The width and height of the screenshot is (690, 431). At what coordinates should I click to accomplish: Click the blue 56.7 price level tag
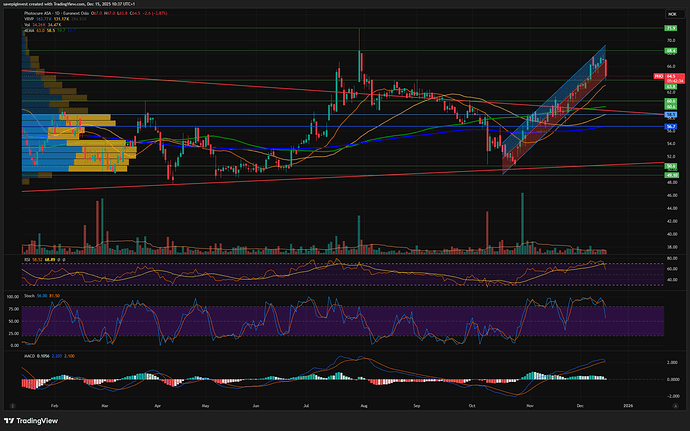coord(672,127)
